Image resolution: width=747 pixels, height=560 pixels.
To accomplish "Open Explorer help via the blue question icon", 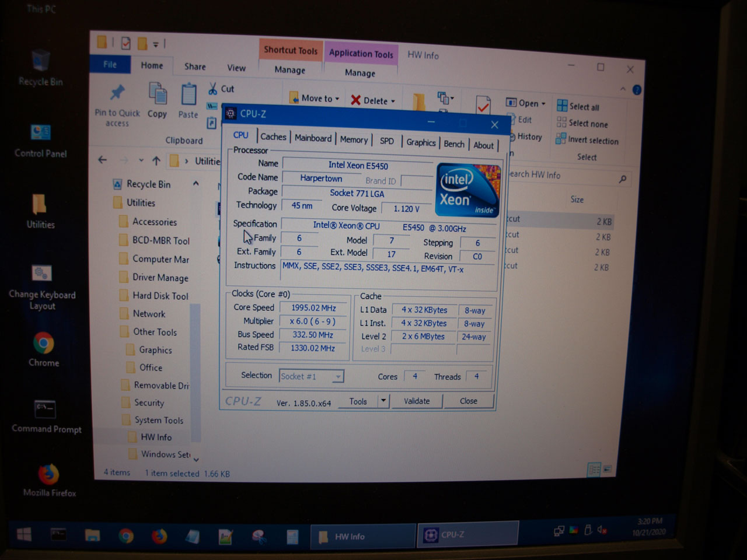I will click(x=637, y=90).
